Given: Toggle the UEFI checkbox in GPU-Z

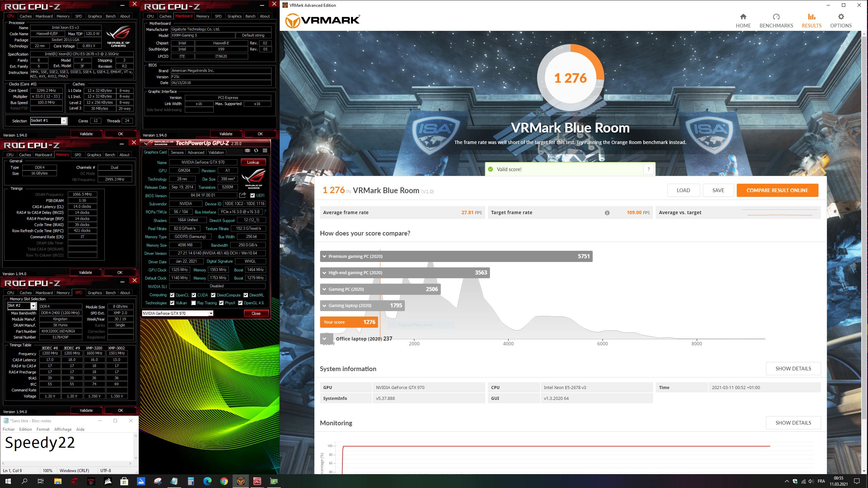Looking at the screenshot, I should coord(252,195).
